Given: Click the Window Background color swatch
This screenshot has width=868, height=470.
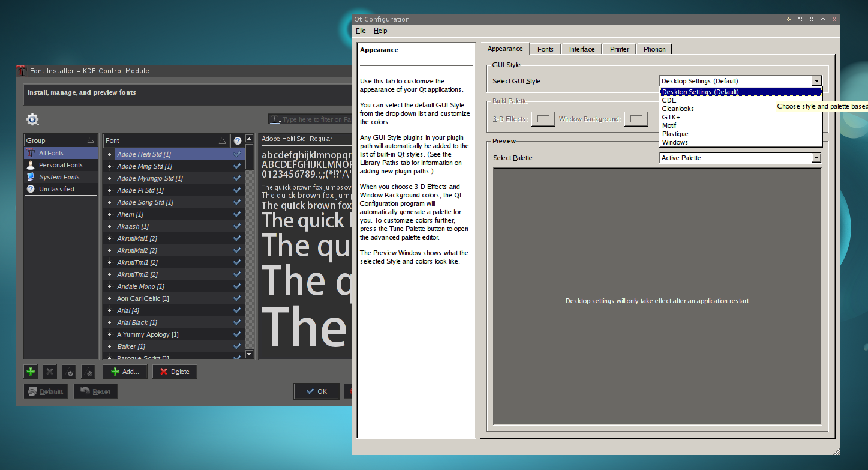Looking at the screenshot, I should [636, 119].
